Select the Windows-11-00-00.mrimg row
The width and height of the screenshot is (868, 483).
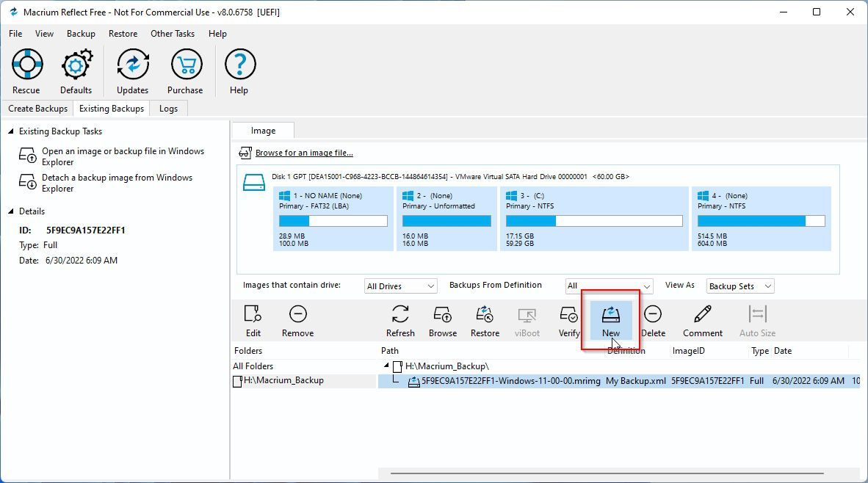619,381
